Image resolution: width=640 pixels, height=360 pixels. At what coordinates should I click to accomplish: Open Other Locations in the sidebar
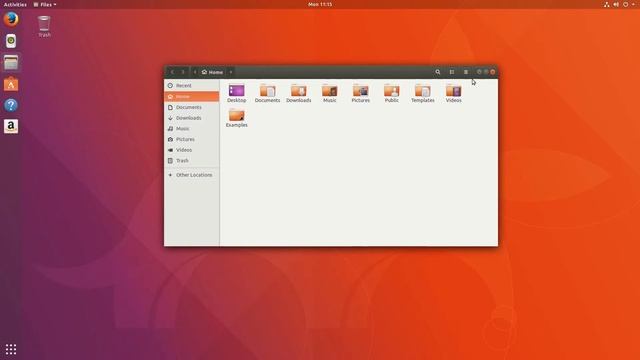[x=191, y=175]
